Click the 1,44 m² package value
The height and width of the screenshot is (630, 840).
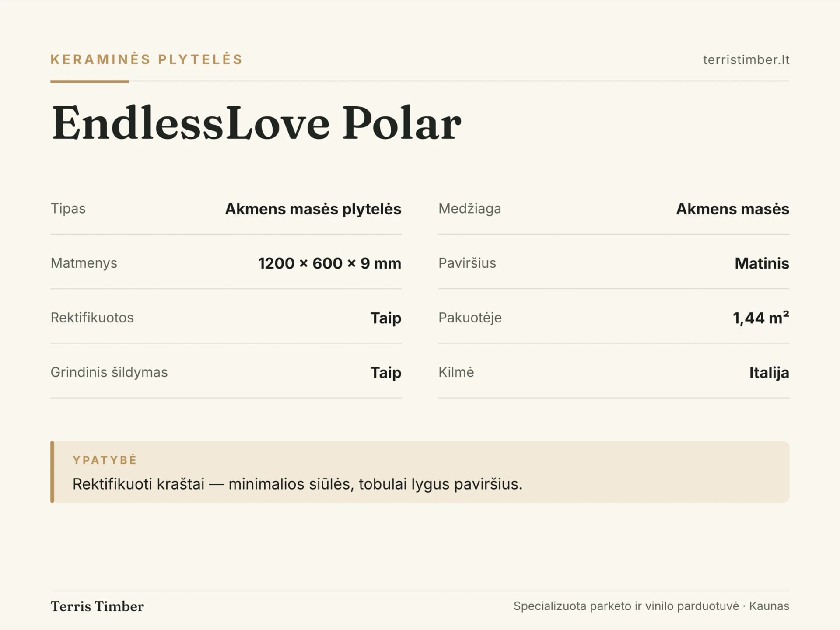tap(761, 318)
